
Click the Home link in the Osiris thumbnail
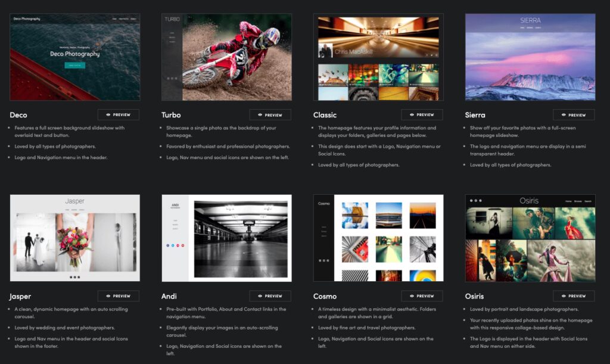point(568,201)
